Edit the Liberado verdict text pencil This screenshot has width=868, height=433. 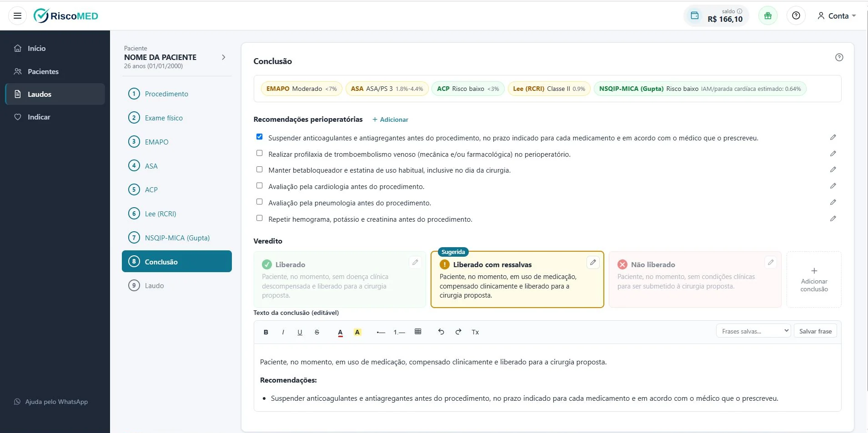tap(415, 262)
